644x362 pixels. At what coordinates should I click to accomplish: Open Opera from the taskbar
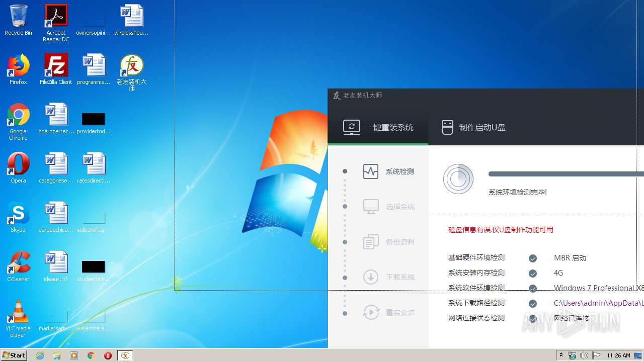point(108,355)
